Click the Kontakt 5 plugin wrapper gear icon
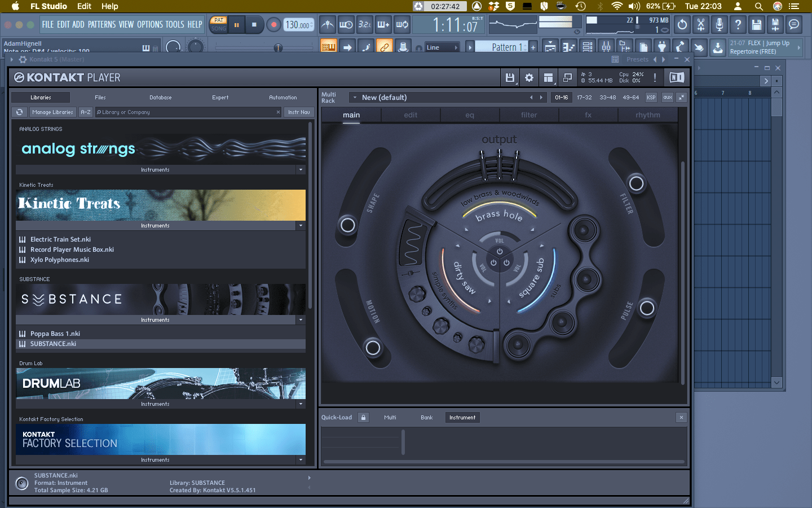The height and width of the screenshot is (508, 812). (x=23, y=59)
